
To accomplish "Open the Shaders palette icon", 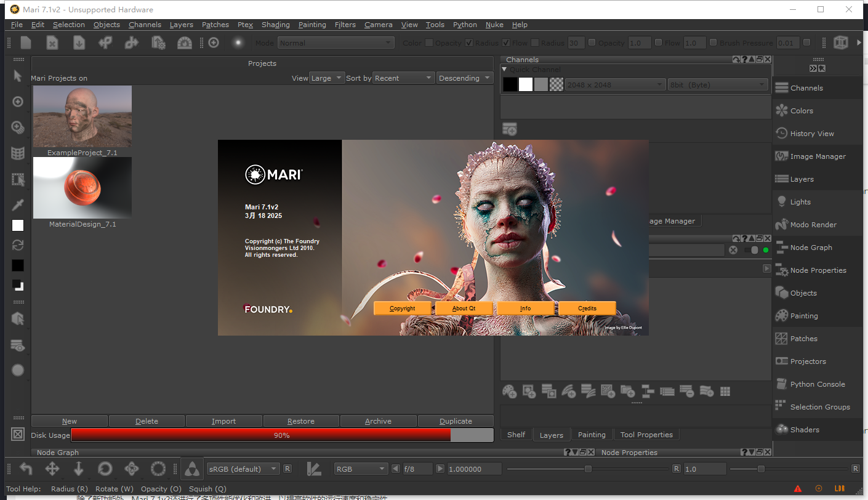I will [782, 429].
